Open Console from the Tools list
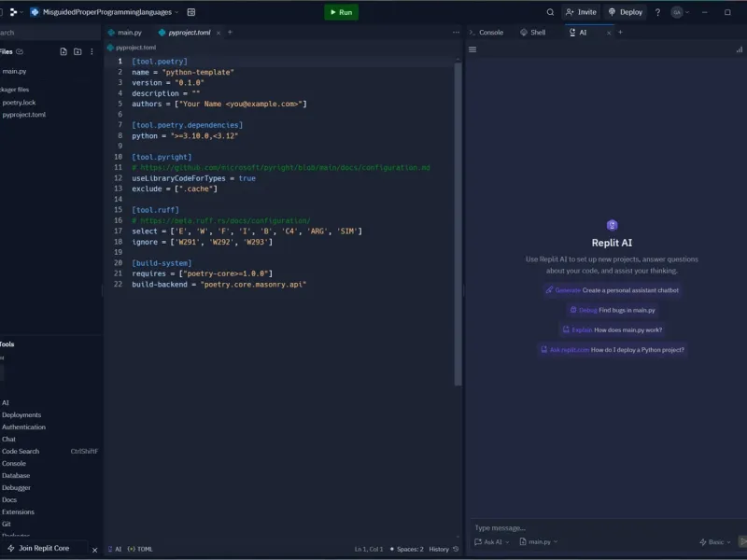This screenshot has width=747, height=560. 14,463
